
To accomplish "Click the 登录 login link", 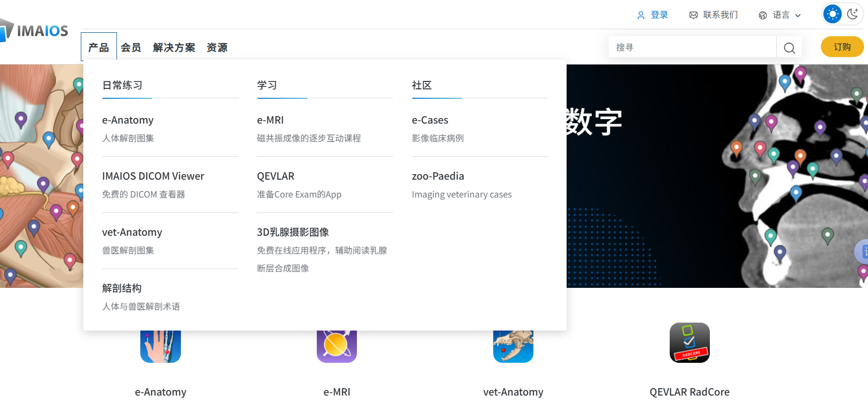I will pyautogui.click(x=659, y=15).
